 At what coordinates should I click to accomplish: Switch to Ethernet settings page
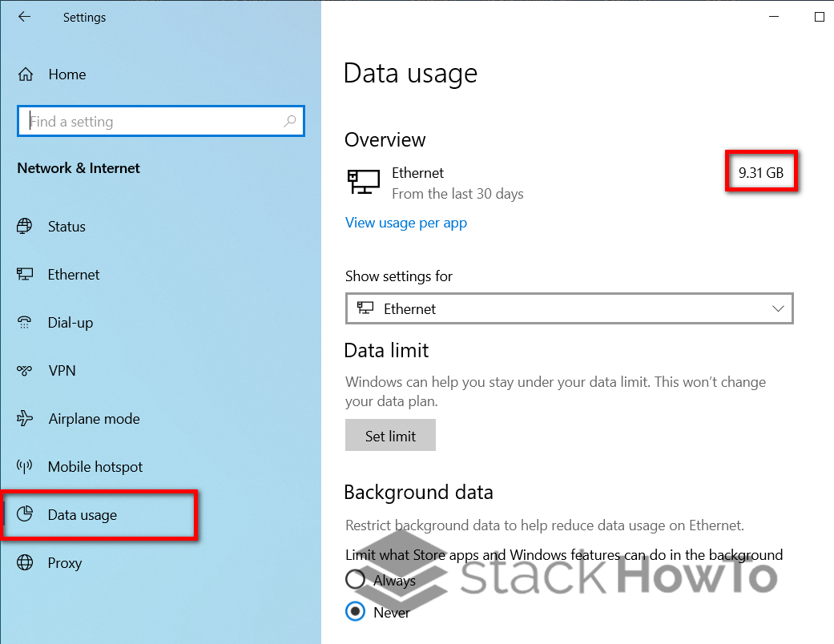74,275
